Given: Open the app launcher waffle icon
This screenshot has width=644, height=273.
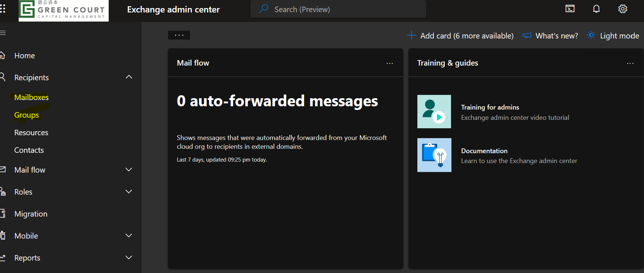Looking at the screenshot, I should coord(3,9).
